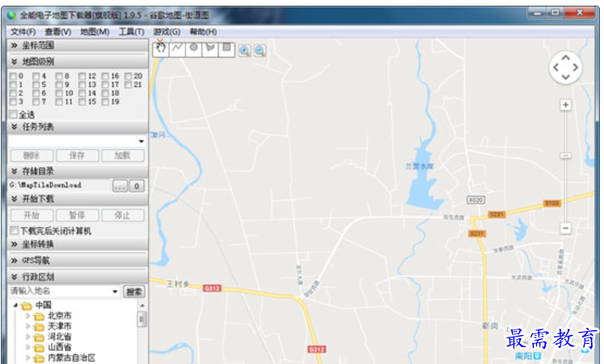Pan the map up with the arrow

click(x=565, y=58)
